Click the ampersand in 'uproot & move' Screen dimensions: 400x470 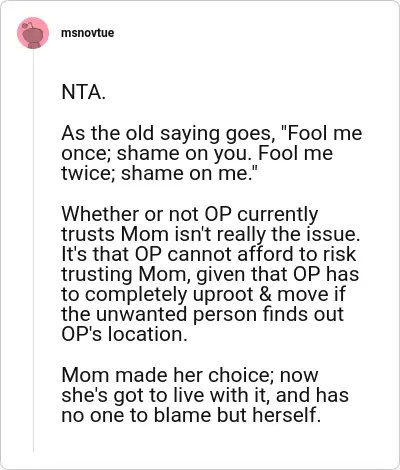265,294
